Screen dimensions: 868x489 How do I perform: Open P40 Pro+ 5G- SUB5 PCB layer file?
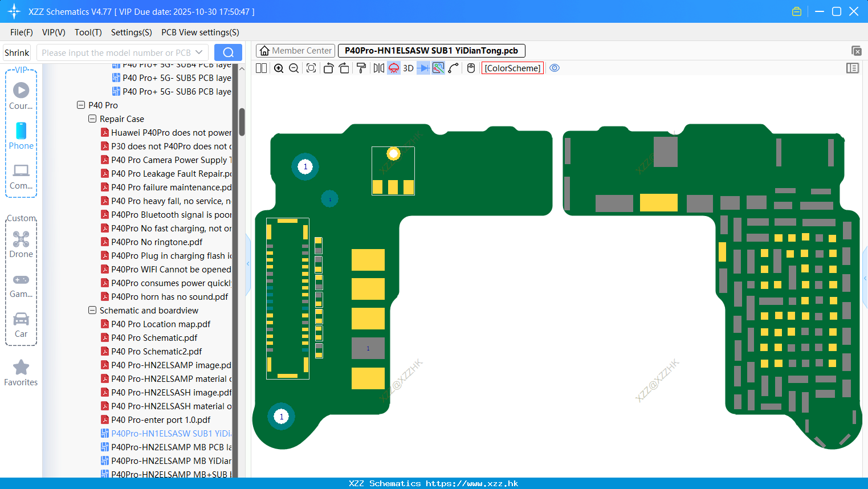pyautogui.click(x=177, y=78)
